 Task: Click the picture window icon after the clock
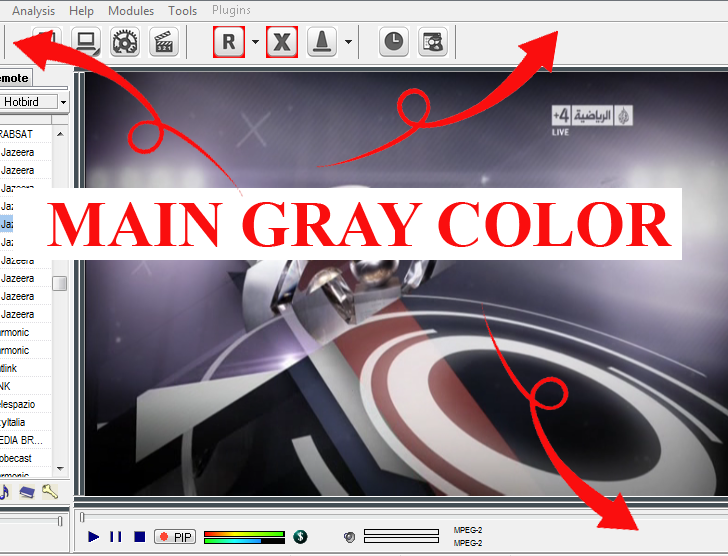[x=433, y=42]
